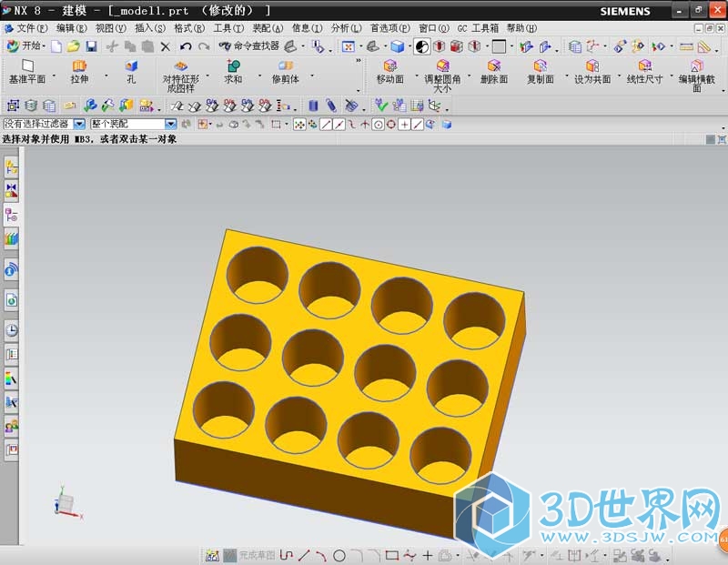Select the 移动面 move face tool
Image resolution: width=728 pixels, height=565 pixels.
390,72
